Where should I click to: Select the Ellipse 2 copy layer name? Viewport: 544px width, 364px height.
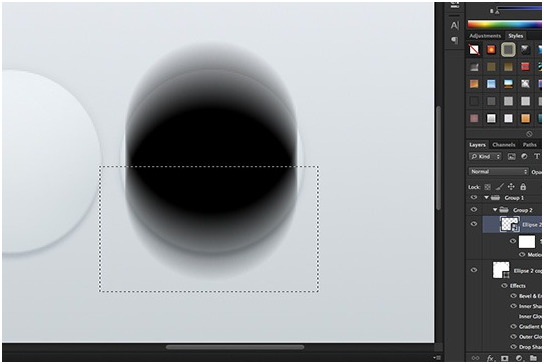click(528, 271)
